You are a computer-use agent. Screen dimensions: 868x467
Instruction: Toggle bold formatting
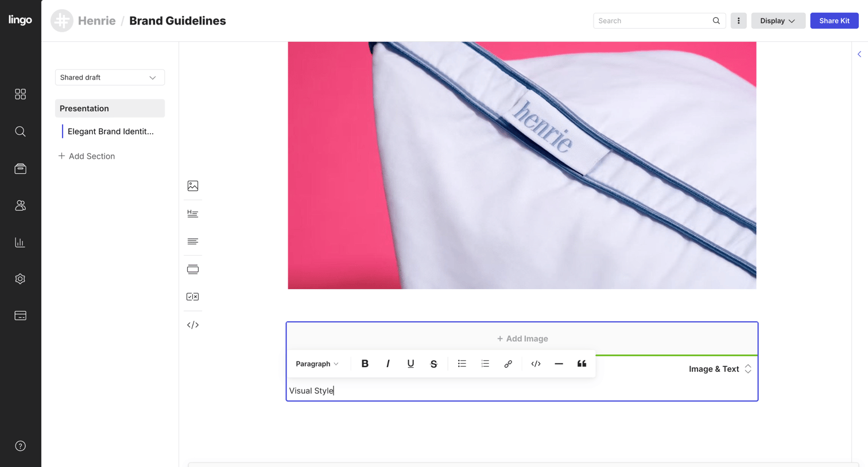[365, 364]
